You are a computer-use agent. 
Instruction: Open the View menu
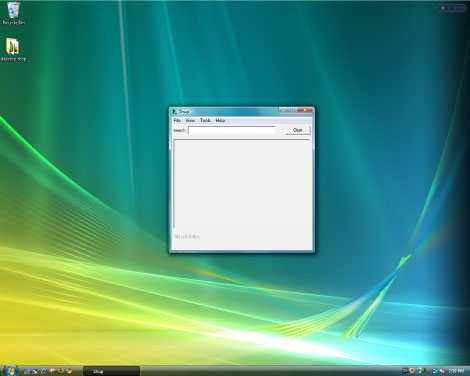point(190,120)
